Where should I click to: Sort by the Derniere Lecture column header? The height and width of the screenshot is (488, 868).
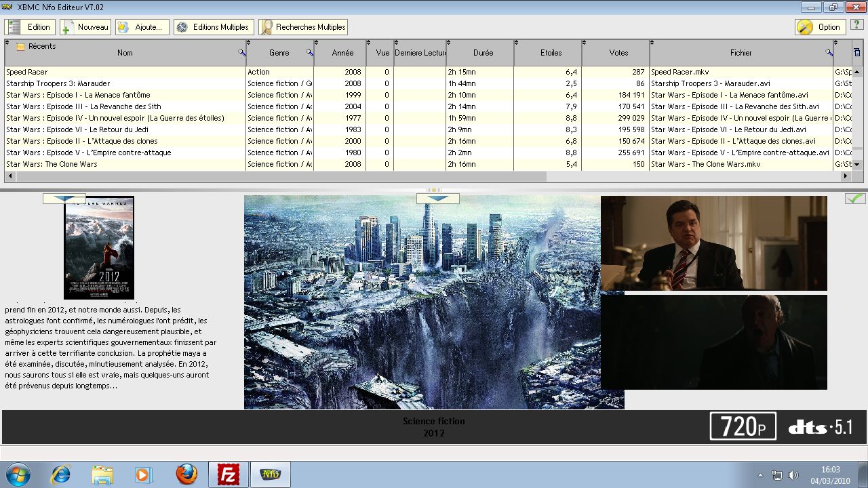pos(420,52)
